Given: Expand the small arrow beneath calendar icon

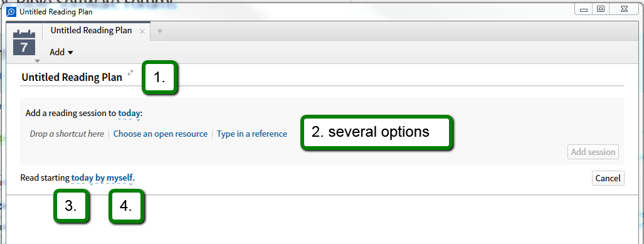Looking at the screenshot, I should coord(38,61).
